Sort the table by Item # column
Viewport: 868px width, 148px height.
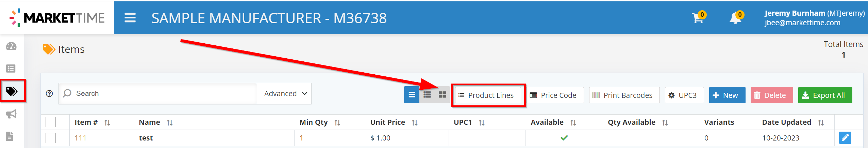coord(107,122)
